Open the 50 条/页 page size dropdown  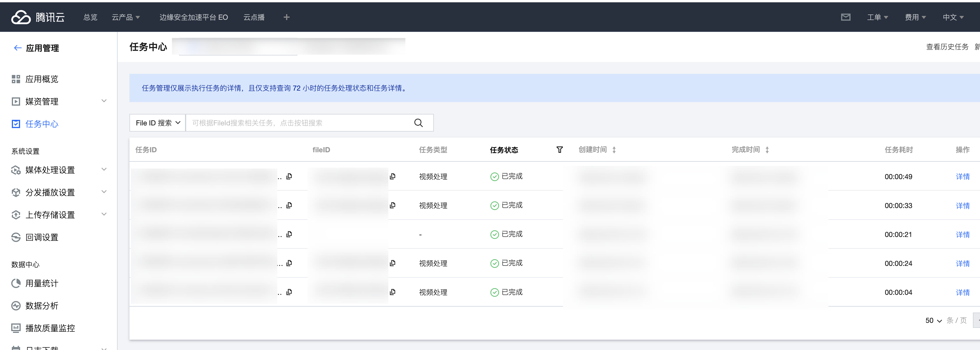[x=933, y=320]
